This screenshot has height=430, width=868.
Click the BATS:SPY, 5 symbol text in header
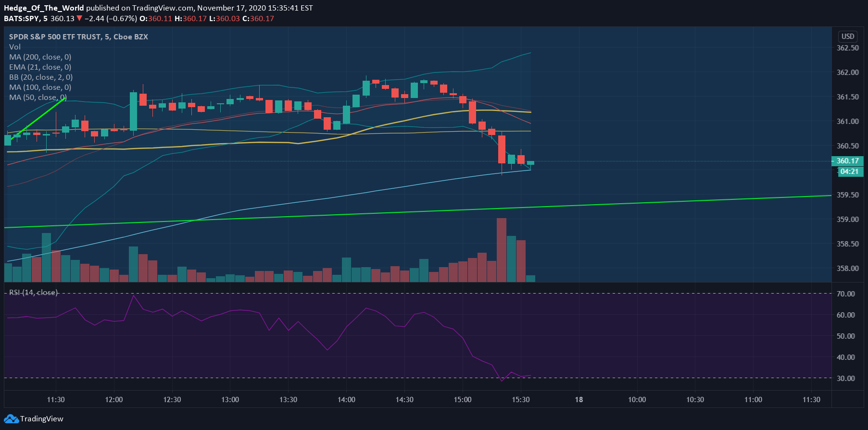click(25, 19)
